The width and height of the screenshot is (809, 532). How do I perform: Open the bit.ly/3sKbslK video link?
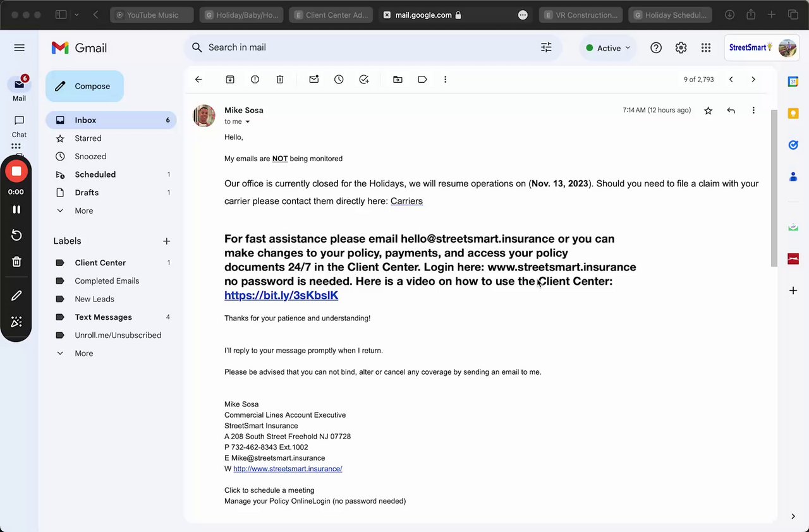(281, 295)
